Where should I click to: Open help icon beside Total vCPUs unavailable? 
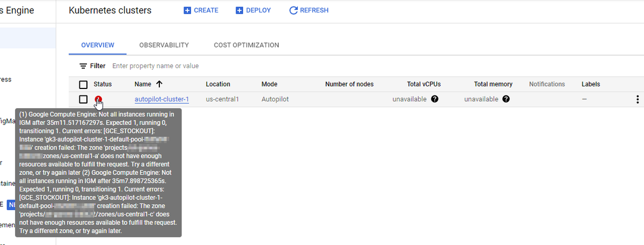tap(435, 99)
